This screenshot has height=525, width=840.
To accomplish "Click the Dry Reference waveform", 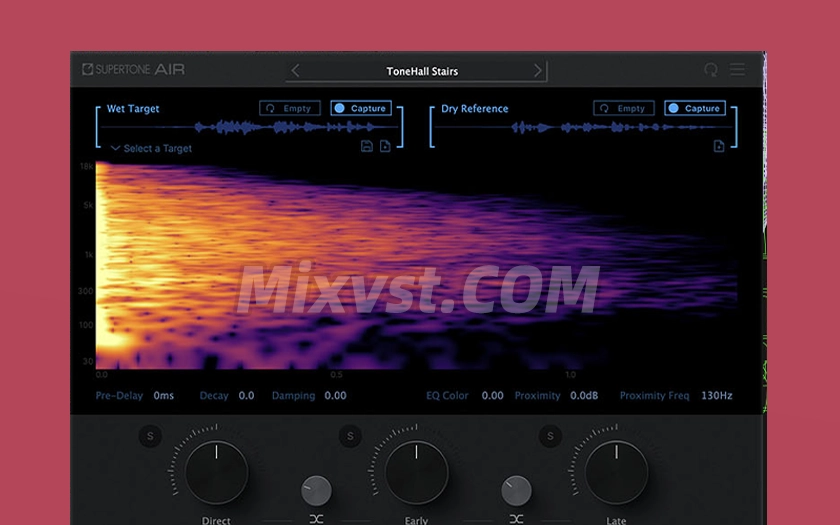I will click(x=583, y=128).
